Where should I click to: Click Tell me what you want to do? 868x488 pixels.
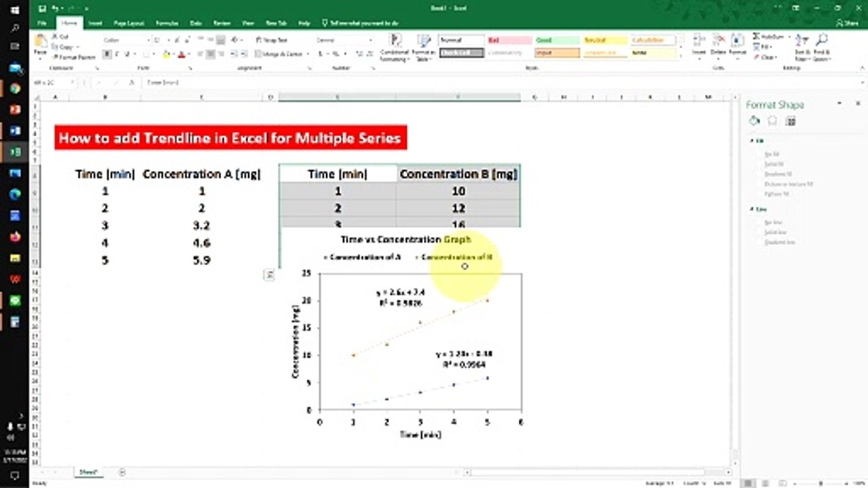click(x=360, y=23)
